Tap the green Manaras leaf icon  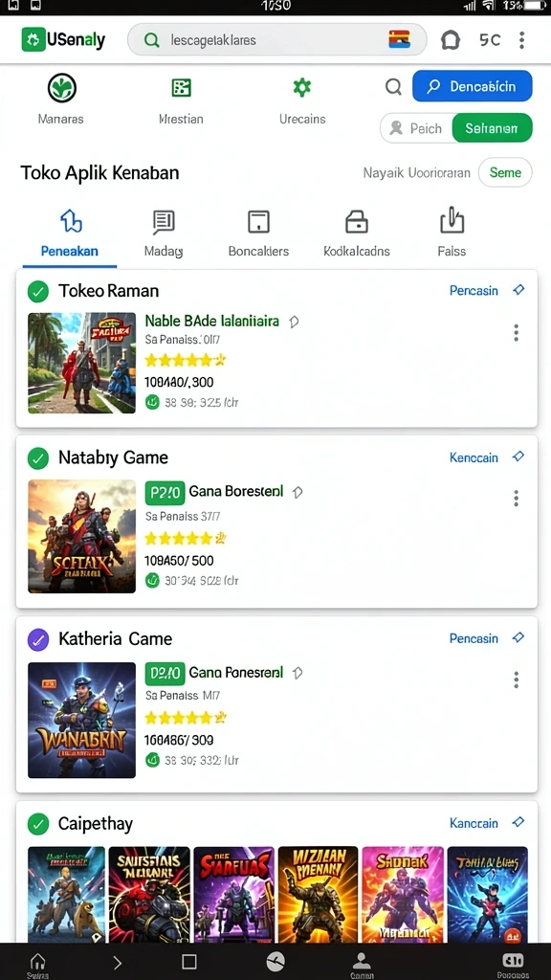(62, 88)
